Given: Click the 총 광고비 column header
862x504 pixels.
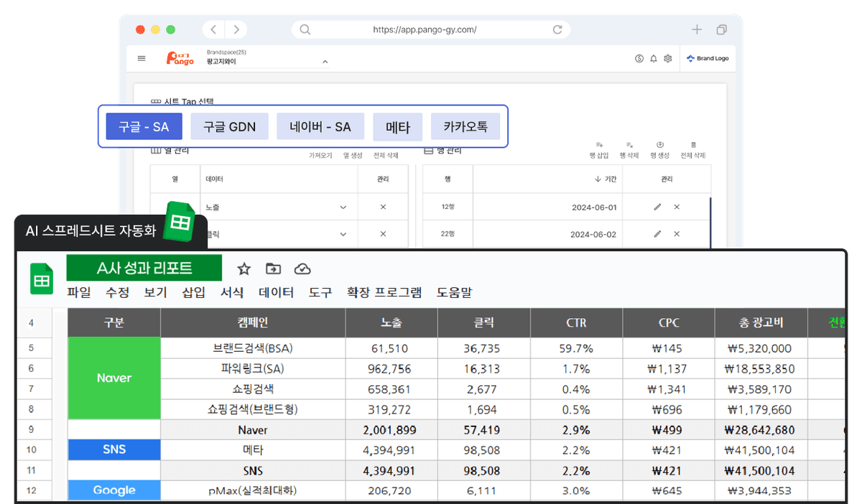Looking at the screenshot, I should point(761,323).
